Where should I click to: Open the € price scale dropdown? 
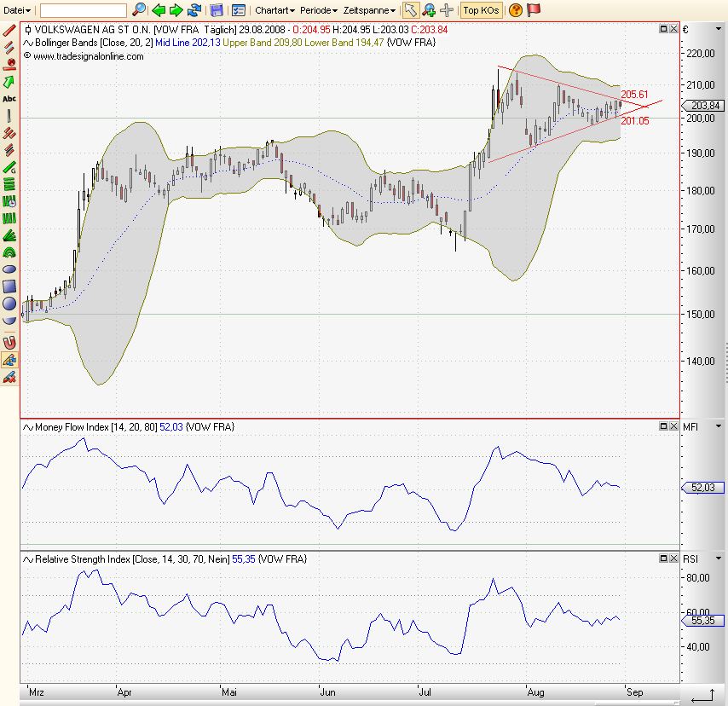719,29
